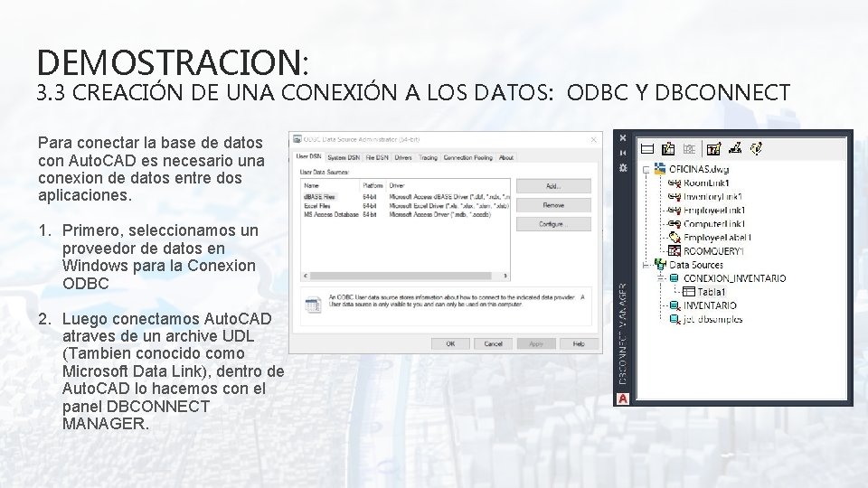The height and width of the screenshot is (488, 868).
Task: Open the About tab
Action: click(506, 157)
